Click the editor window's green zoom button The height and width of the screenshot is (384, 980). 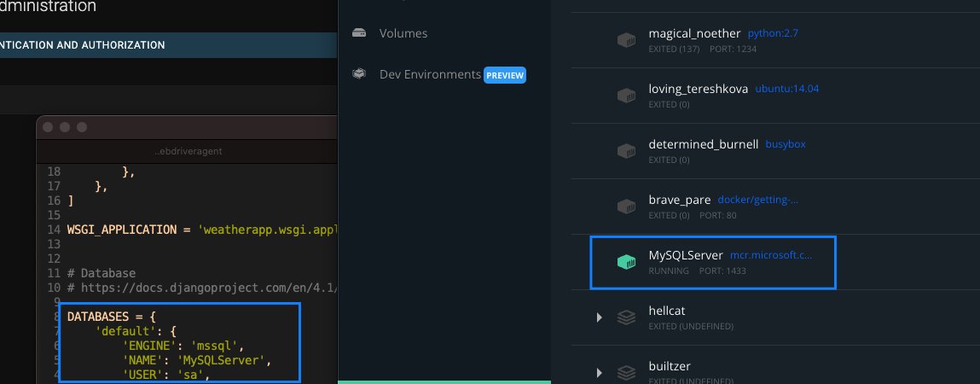click(81, 127)
